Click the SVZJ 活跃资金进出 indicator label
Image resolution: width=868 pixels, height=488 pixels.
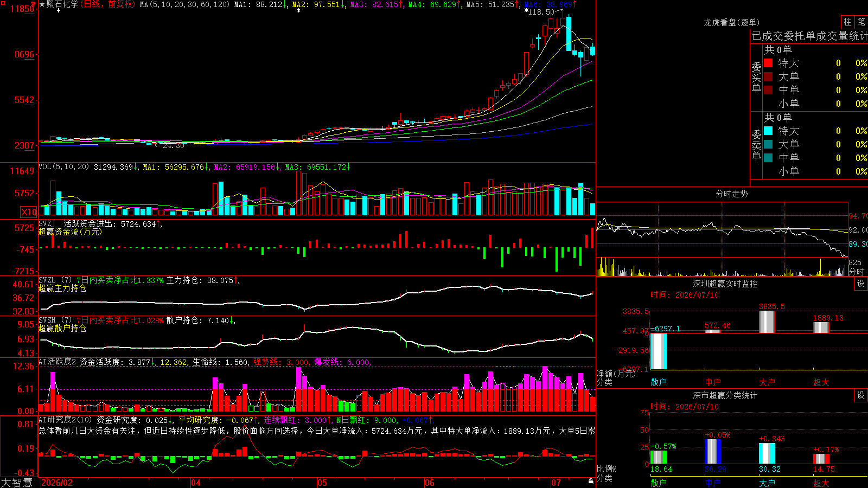78,224
